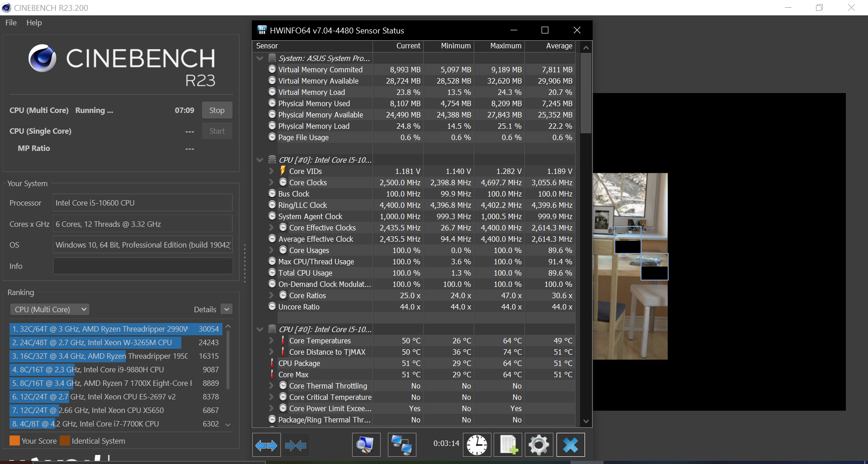Click Cinebench render preview image
Viewport: 868px width, 464px height.
tap(630, 266)
